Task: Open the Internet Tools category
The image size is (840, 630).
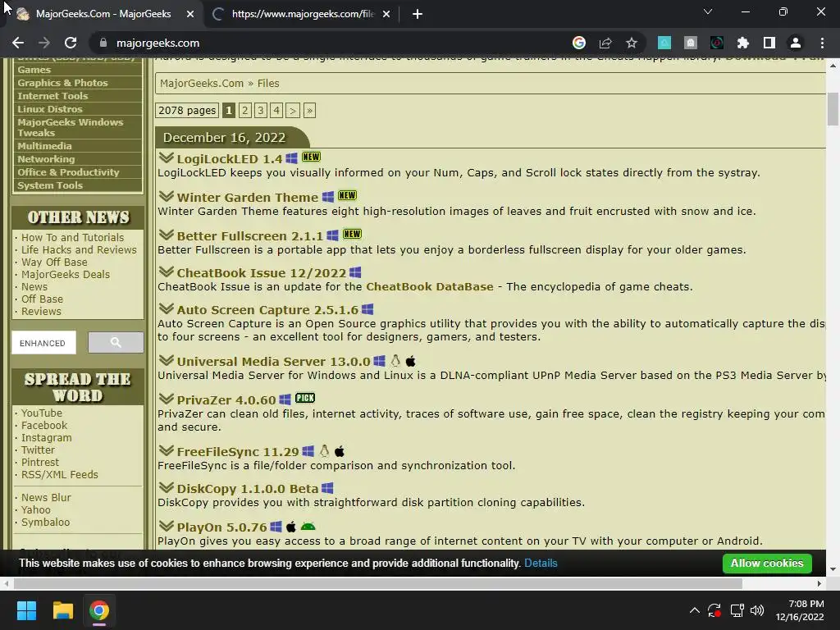Action: (52, 96)
